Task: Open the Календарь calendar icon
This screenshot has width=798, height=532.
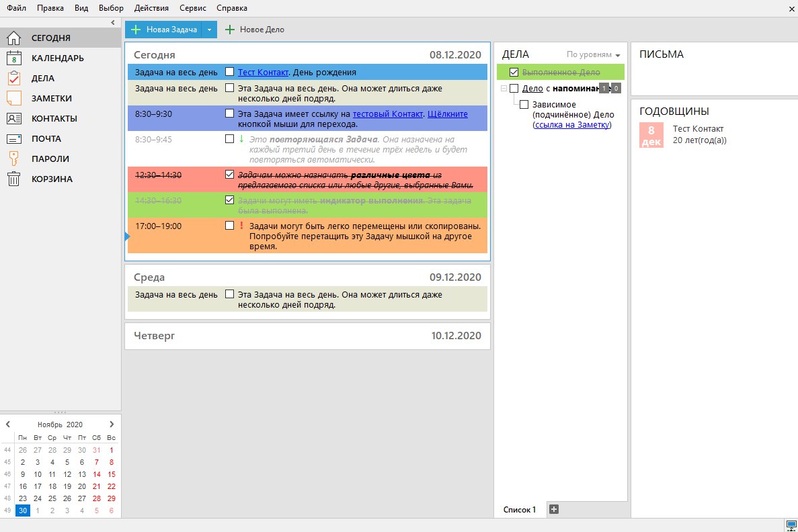Action: pyautogui.click(x=13, y=58)
